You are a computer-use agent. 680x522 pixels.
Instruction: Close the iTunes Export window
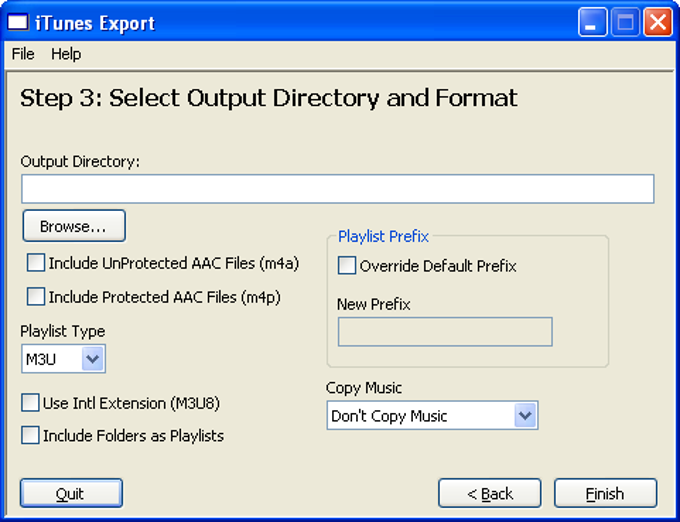[x=658, y=22]
